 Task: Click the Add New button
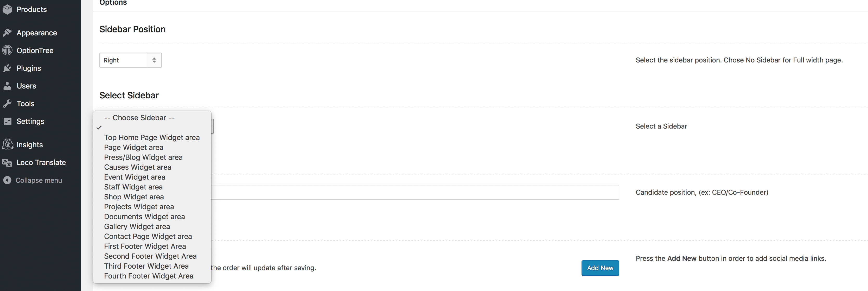600,268
